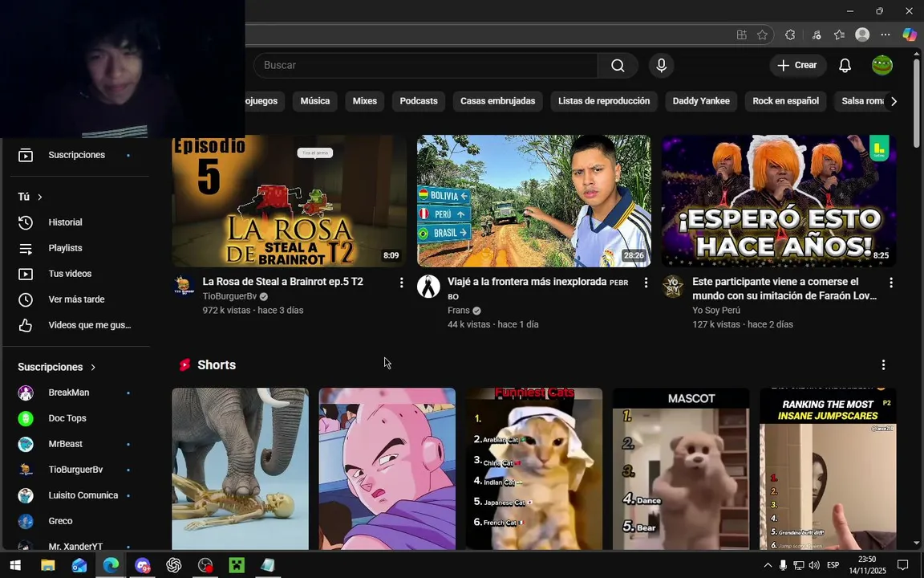Select the Rock en español chip
Screen dimensions: 924x578
click(785, 101)
